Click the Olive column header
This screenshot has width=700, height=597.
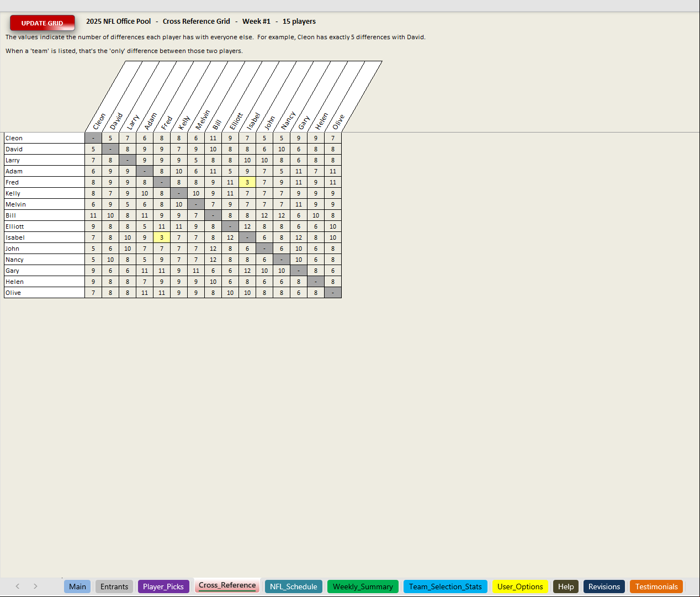[x=338, y=121]
